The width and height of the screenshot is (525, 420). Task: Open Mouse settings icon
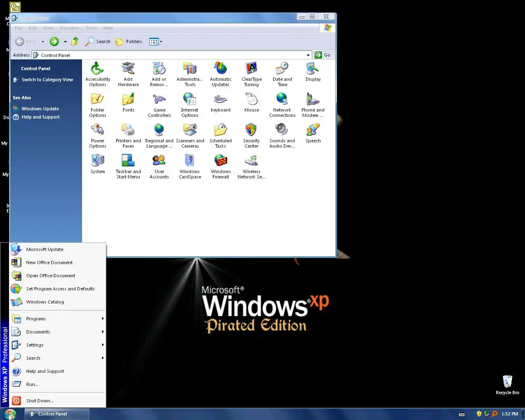pyautogui.click(x=251, y=103)
